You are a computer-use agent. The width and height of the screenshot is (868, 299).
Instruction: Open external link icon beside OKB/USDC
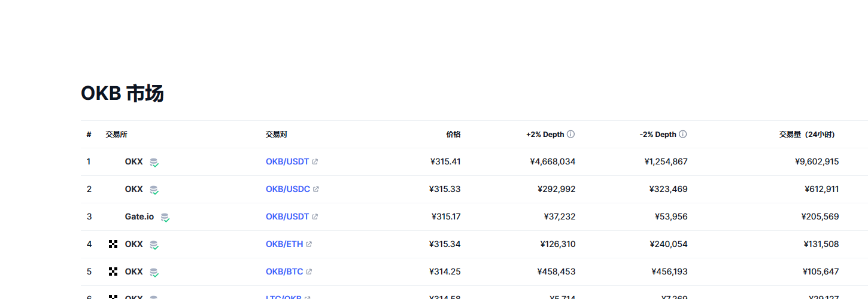tap(316, 189)
